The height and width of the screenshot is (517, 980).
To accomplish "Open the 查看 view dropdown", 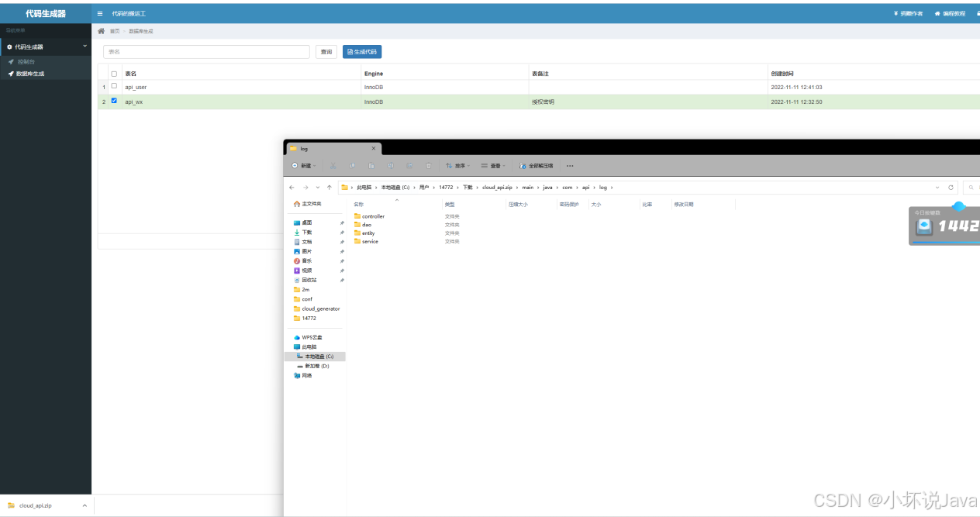I will (x=492, y=166).
